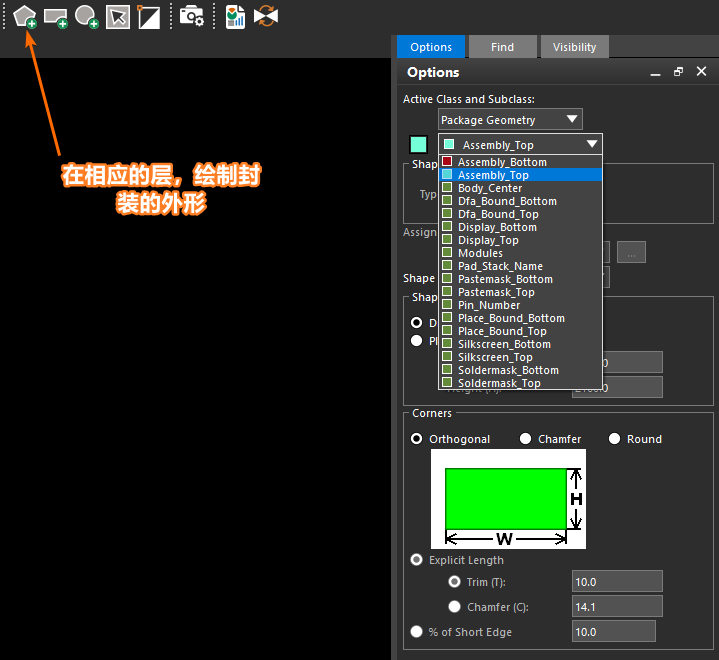
Task: Select the Add Rectangle shape tool
Action: 55,16
